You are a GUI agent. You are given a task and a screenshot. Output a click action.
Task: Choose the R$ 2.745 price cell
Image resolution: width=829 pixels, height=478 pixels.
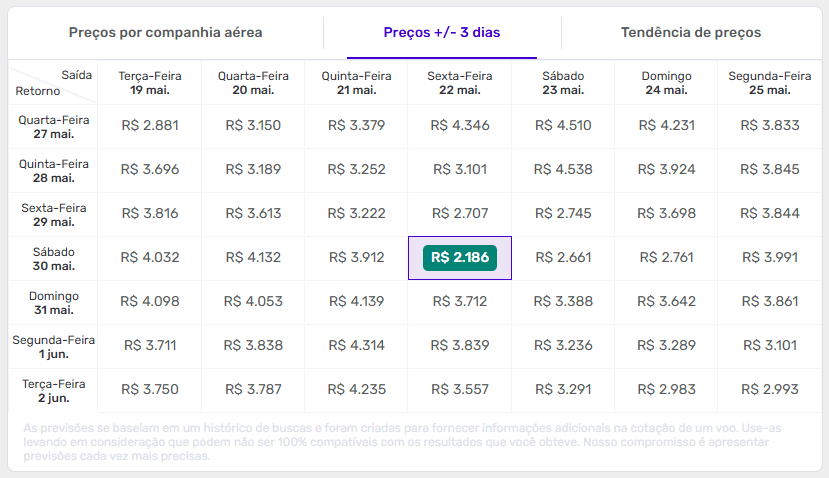563,214
